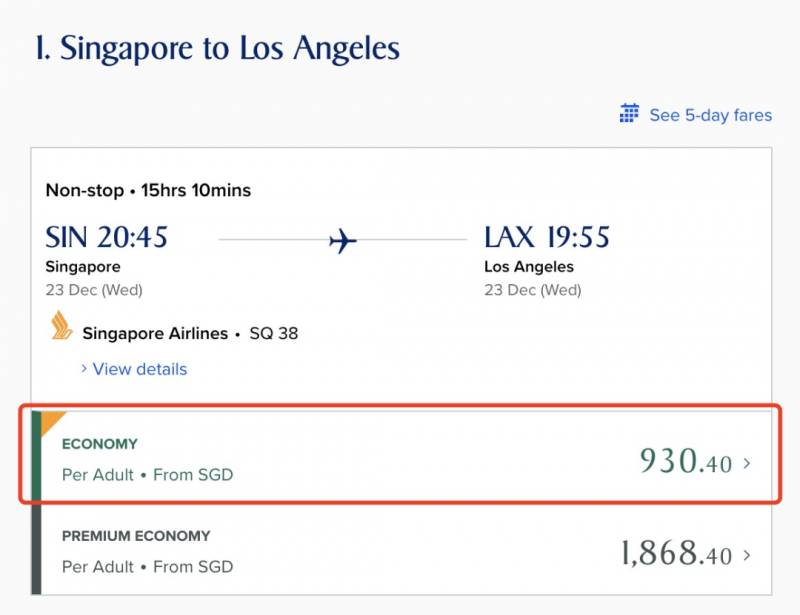The width and height of the screenshot is (800, 615).
Task: Click the Singapore to Los Angeles heading
Action: [217, 48]
